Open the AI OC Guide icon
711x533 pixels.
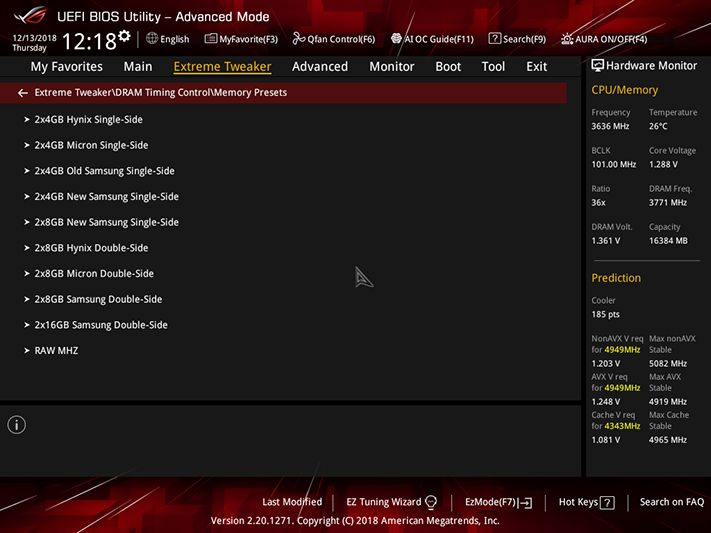[x=396, y=39]
